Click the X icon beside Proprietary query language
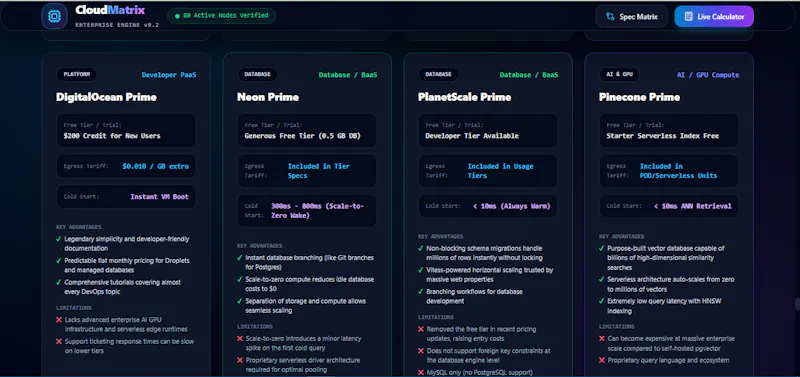Viewport: 800px width, 377px height. coord(602,360)
